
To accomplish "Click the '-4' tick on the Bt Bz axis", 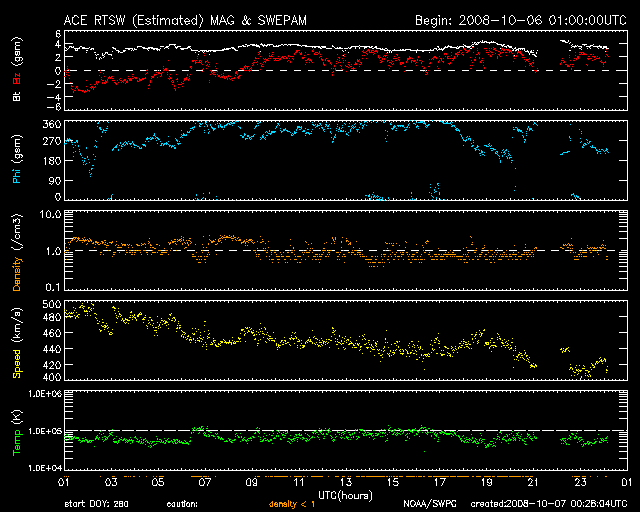I will pos(55,97).
